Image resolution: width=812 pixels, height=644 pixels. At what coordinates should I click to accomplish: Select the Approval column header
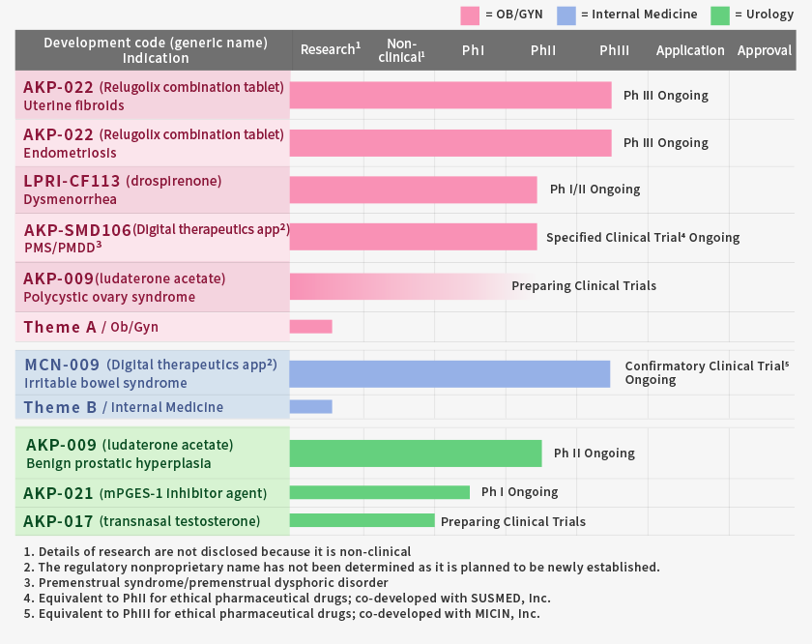[x=764, y=50]
